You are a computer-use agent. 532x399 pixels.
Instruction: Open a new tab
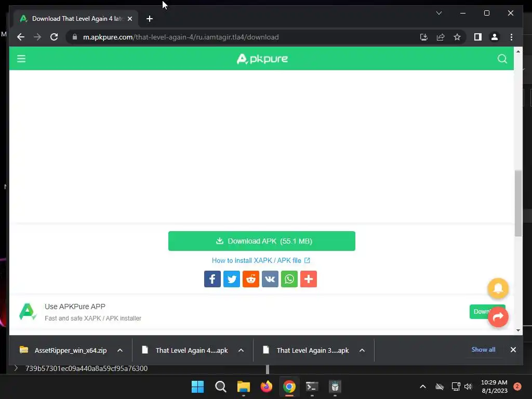click(150, 19)
